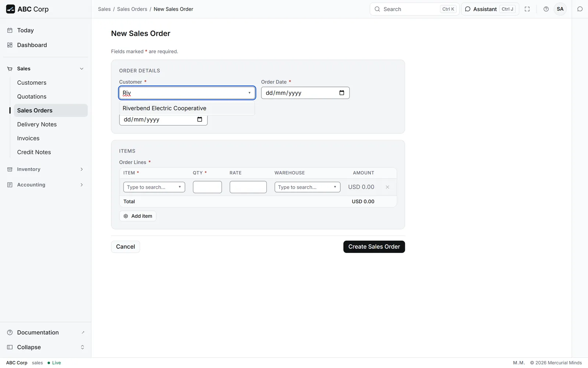Expand the Accounting section
Screen dimensions: 588x368
click(x=46, y=185)
